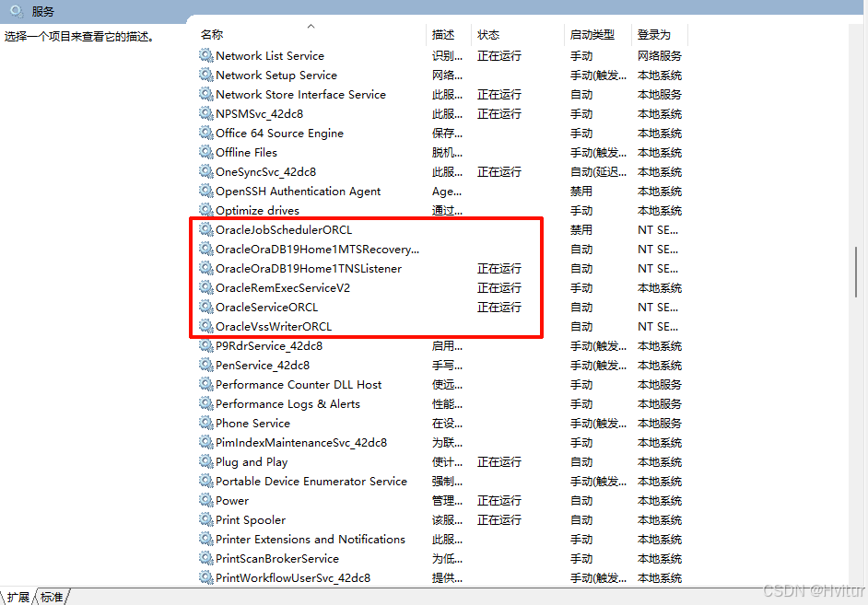This screenshot has height=605, width=868.
Task: Click the 禁用 startup type of OracleJobSchedulerORCL
Action: point(581,229)
